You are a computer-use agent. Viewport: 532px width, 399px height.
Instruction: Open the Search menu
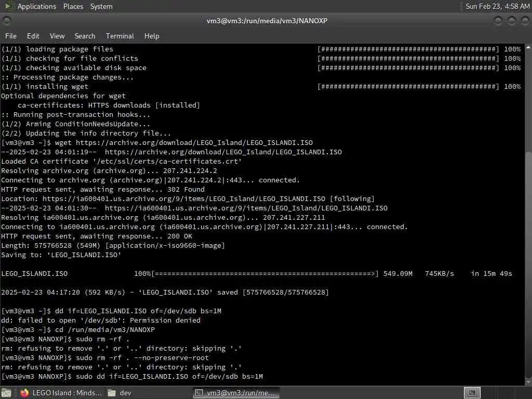click(85, 36)
